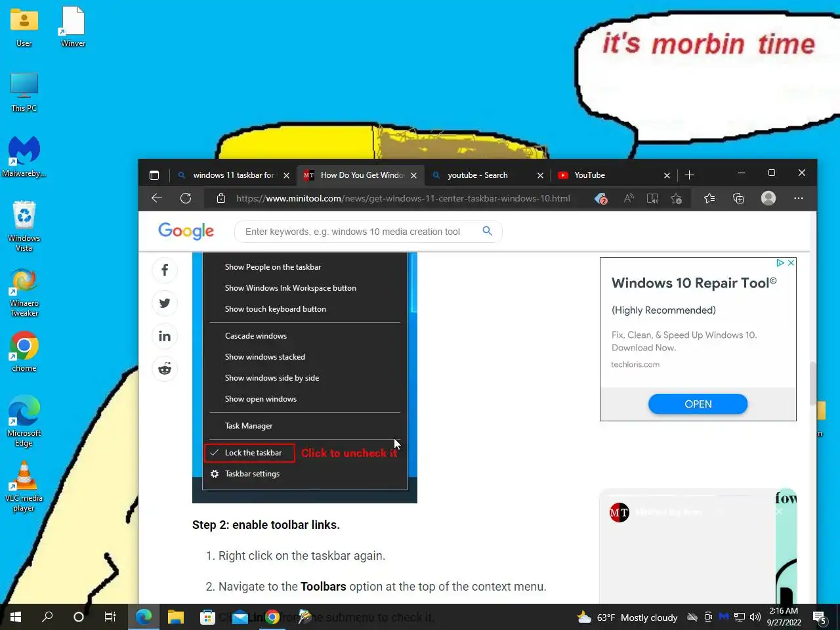
Task: Reload the page with refresh icon
Action: click(x=186, y=198)
